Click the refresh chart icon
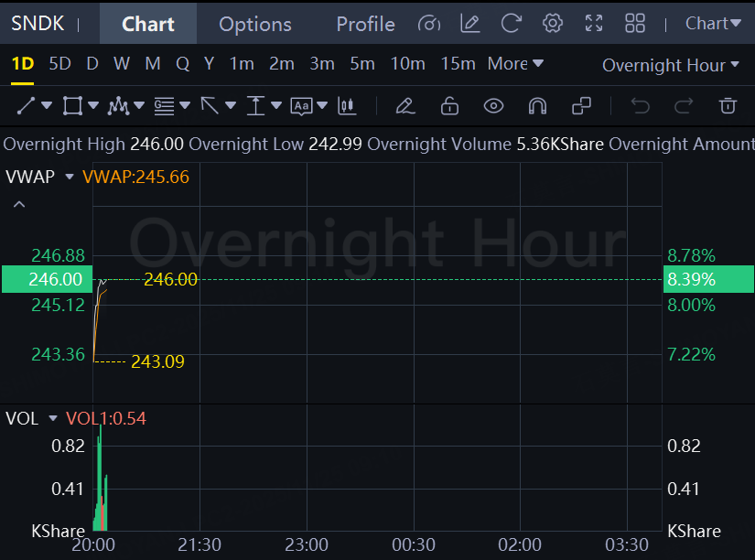The height and width of the screenshot is (560, 755). (512, 24)
